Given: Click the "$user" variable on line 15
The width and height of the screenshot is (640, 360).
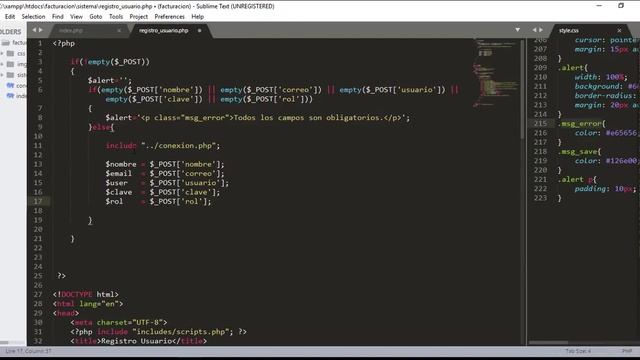Looking at the screenshot, I should [x=116, y=183].
